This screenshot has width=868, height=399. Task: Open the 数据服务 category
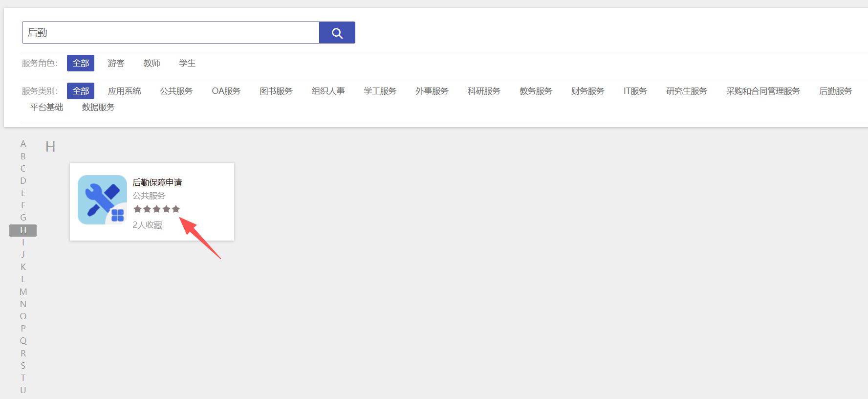[x=98, y=107]
